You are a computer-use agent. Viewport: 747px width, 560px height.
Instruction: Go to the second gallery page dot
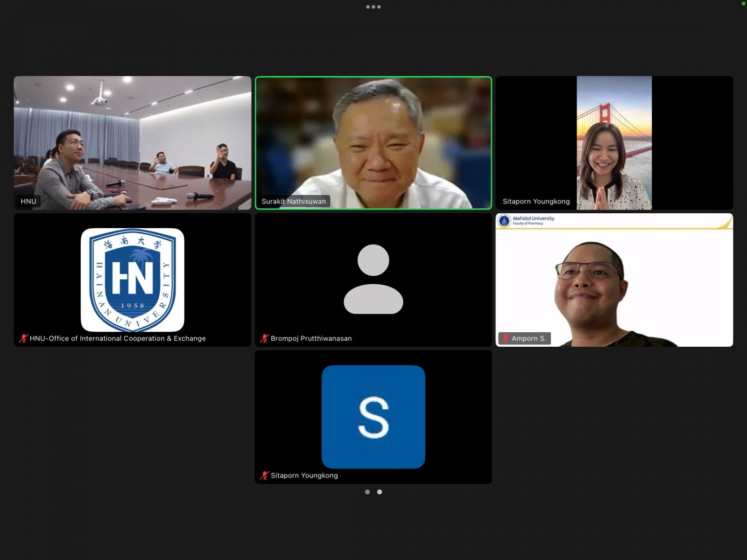click(x=380, y=492)
